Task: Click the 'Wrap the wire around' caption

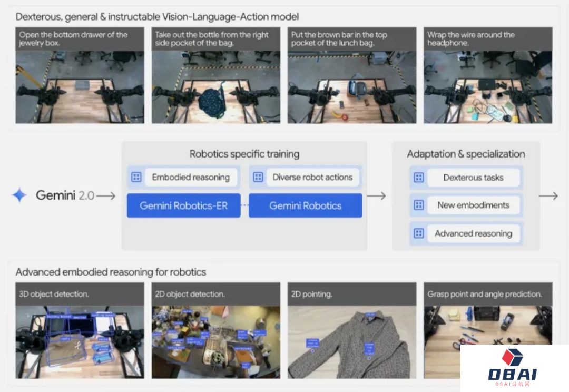Action: 470,39
